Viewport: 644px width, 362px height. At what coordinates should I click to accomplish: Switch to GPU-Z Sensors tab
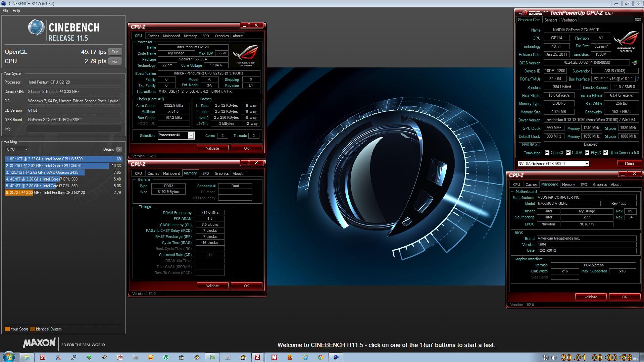point(551,20)
